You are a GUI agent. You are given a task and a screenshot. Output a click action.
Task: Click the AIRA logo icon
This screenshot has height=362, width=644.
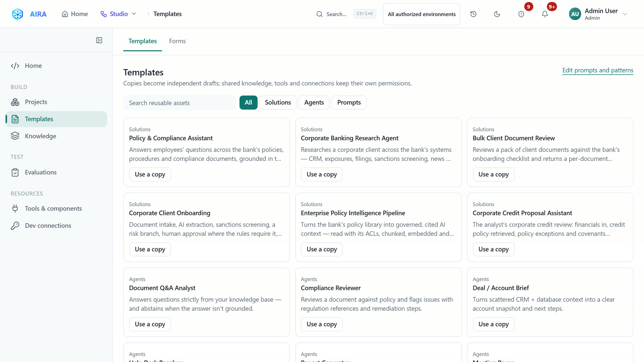(17, 14)
